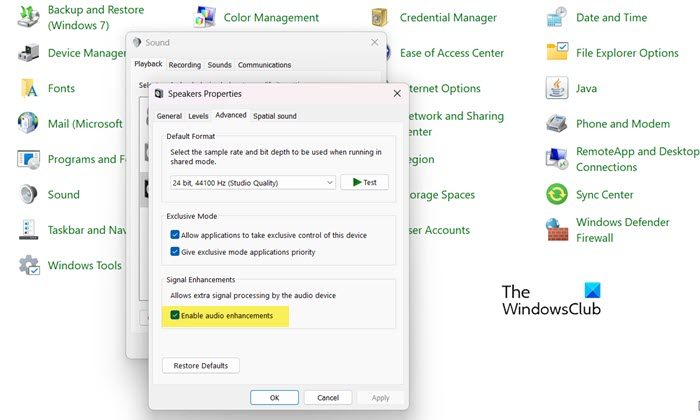Open the Backup and Restore icon
This screenshot has width=700, height=420.
28,17
